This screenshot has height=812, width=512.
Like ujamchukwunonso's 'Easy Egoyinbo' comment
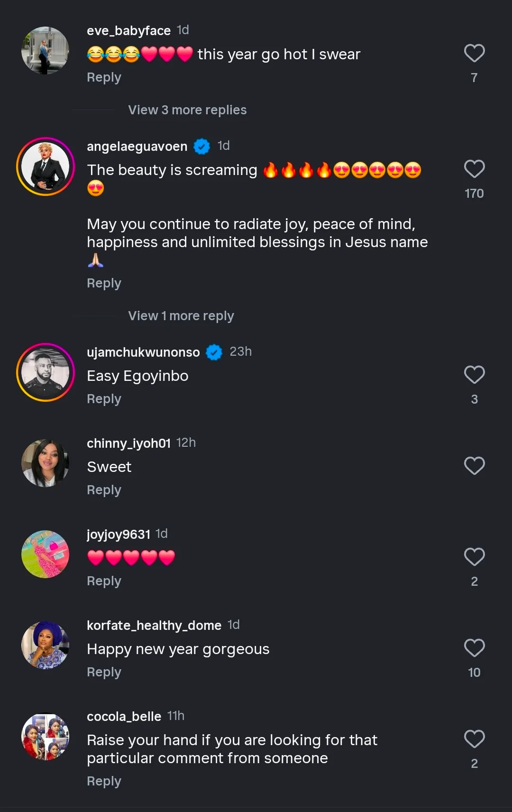[474, 375]
